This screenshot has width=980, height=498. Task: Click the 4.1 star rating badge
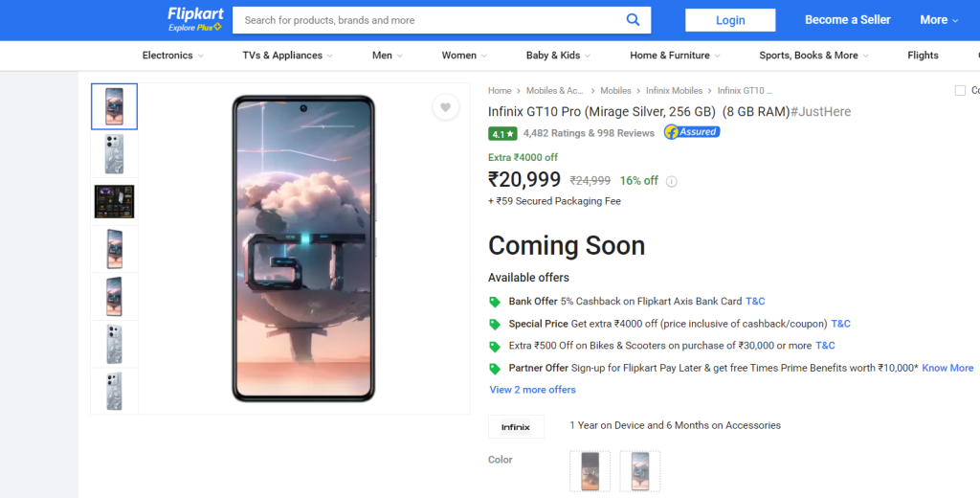(x=502, y=133)
